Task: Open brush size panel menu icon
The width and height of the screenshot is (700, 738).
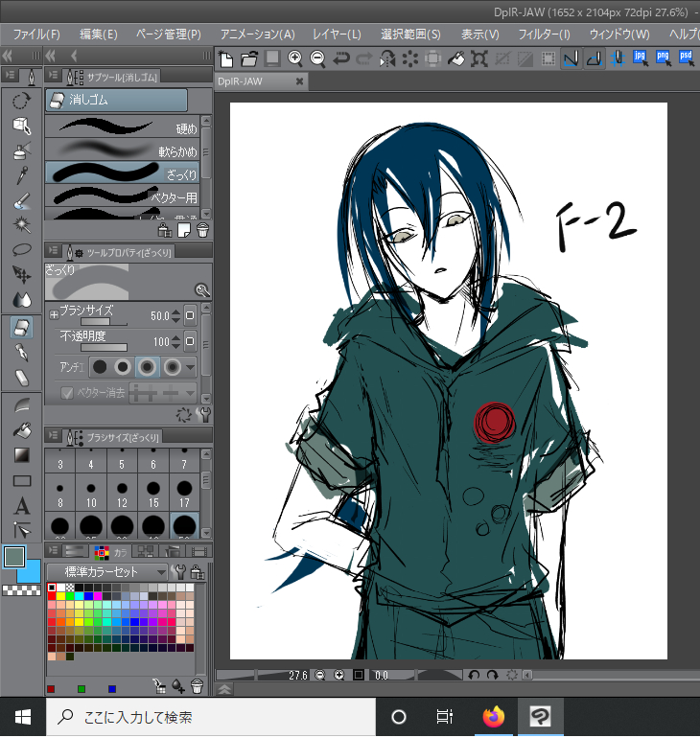Action: [x=53, y=436]
